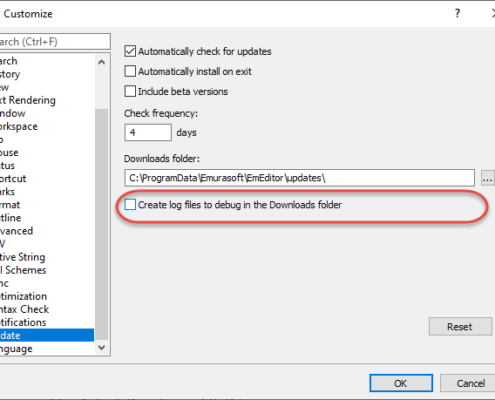Select the Notifications category
The height and width of the screenshot is (400, 495).
(23, 322)
